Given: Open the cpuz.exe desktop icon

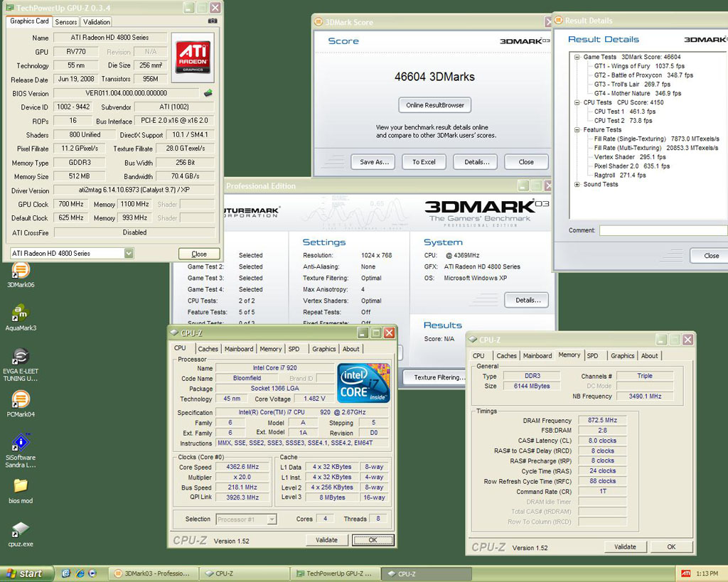Looking at the screenshot, I should (x=21, y=534).
